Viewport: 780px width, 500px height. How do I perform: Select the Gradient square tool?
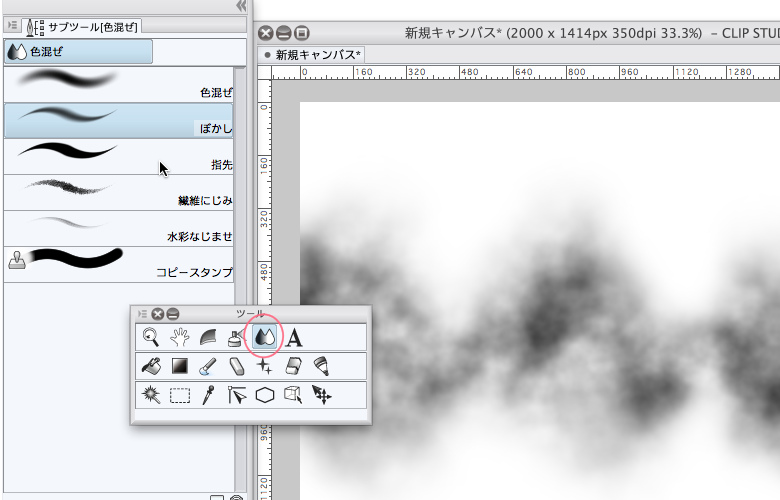[x=180, y=366]
